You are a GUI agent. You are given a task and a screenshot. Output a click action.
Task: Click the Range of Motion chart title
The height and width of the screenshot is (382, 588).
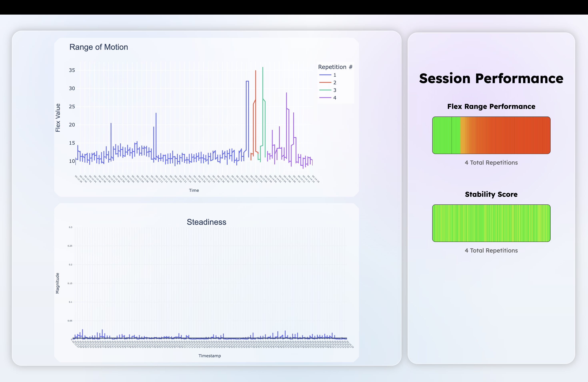pos(99,47)
